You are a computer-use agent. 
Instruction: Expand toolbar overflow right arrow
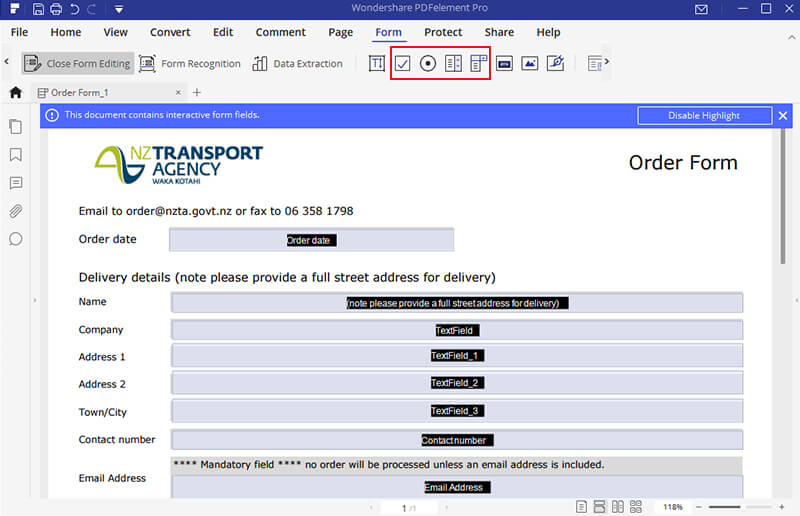pyautogui.click(x=607, y=61)
